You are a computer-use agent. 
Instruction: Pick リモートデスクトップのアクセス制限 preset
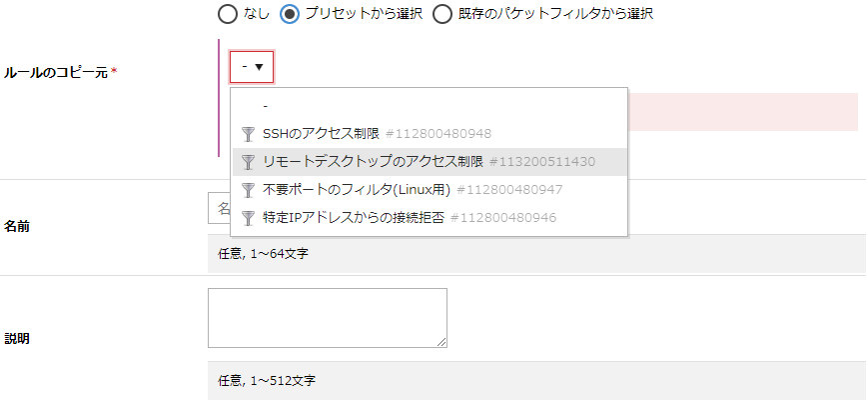(x=373, y=162)
